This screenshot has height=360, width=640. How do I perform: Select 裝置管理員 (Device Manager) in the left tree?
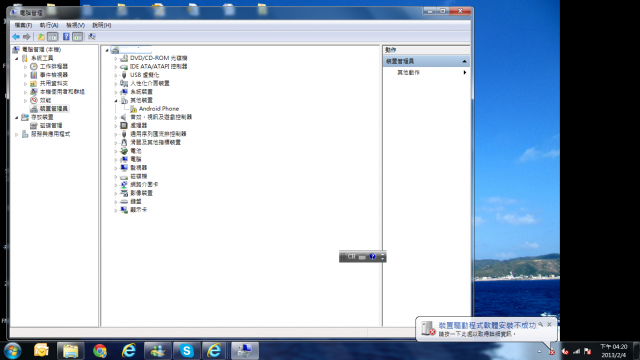[x=54, y=109]
